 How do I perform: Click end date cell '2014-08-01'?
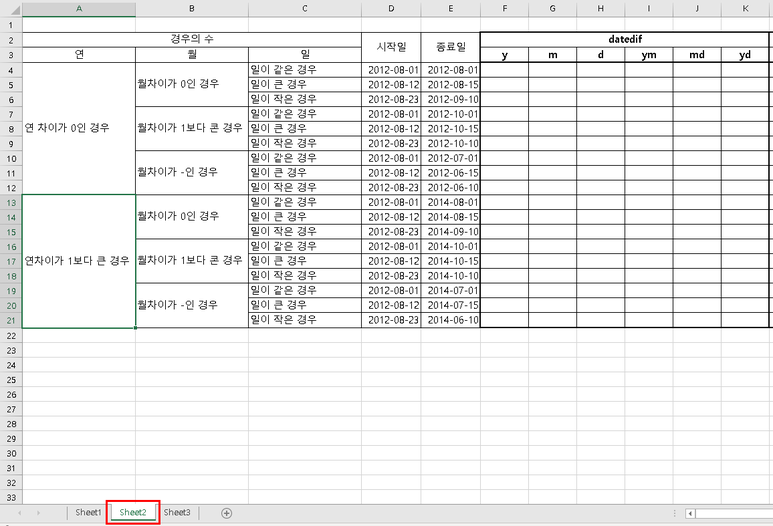pos(451,202)
